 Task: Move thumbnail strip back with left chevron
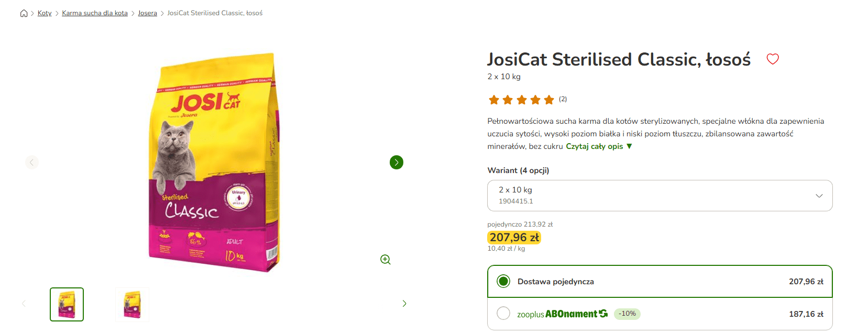[x=24, y=304]
